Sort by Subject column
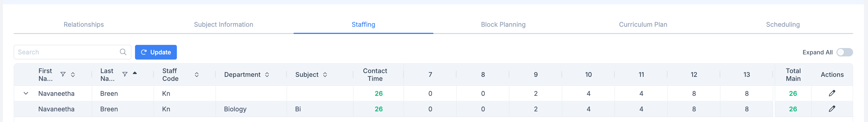 [x=325, y=75]
